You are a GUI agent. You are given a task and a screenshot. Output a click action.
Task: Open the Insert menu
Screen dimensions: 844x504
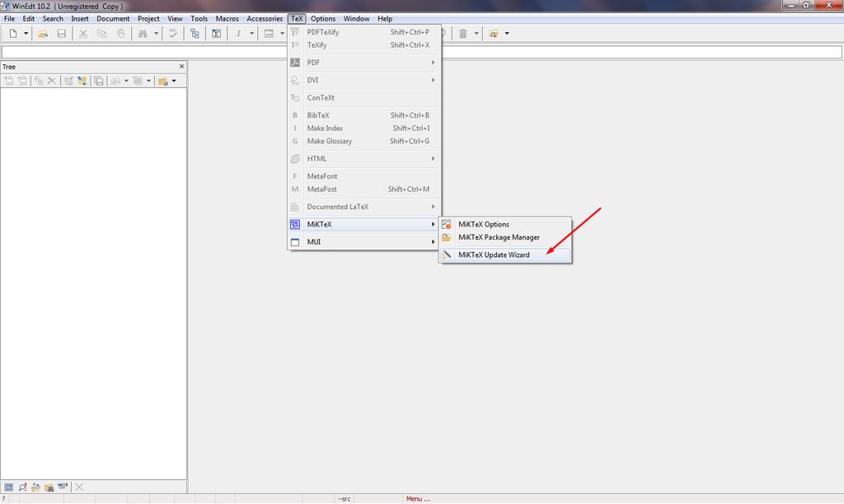click(x=80, y=18)
